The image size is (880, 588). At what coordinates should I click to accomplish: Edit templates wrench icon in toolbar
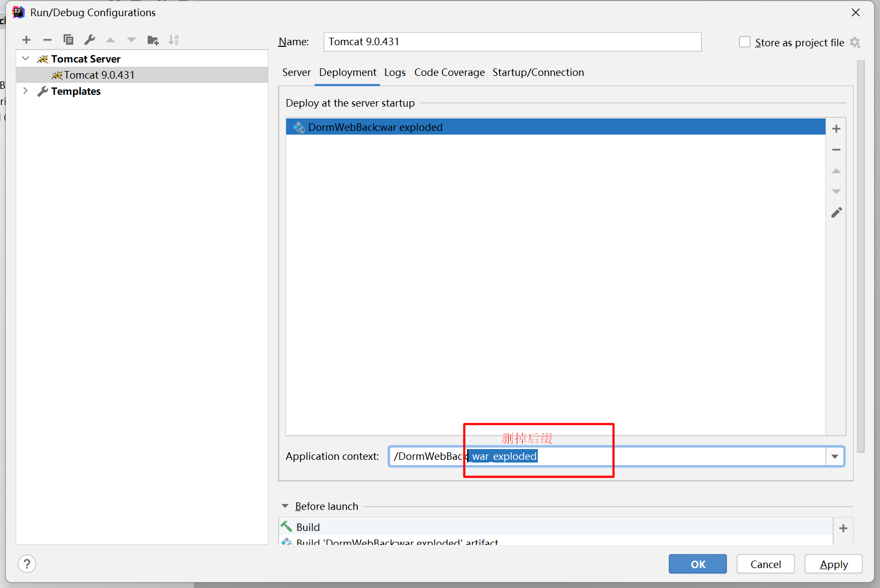point(89,40)
